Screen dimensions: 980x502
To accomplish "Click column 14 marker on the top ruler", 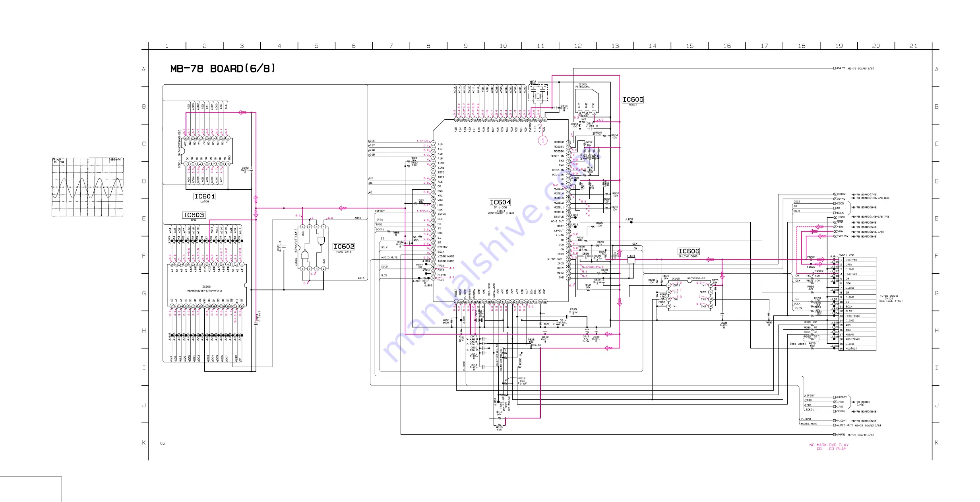I will tap(653, 46).
